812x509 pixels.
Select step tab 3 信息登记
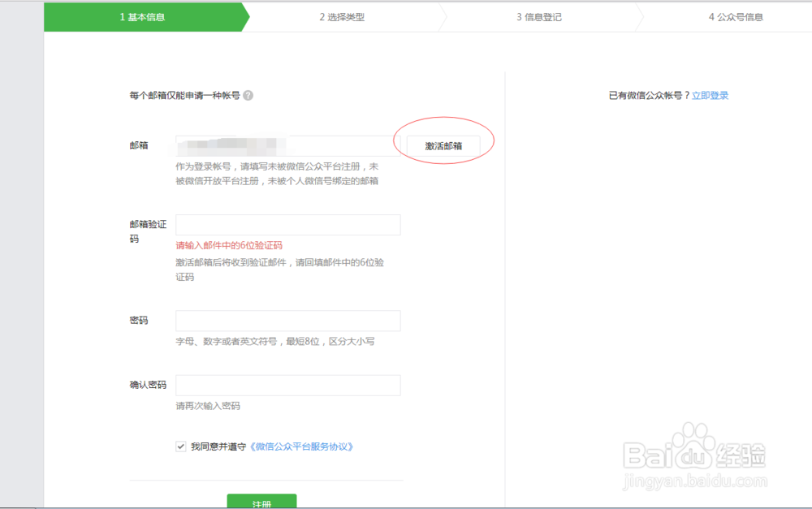538,17
